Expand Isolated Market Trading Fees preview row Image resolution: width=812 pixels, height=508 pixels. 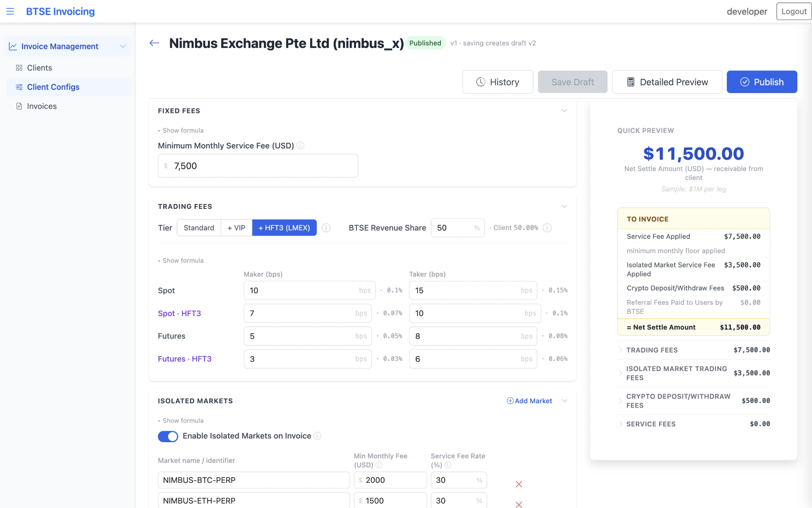[693, 373]
